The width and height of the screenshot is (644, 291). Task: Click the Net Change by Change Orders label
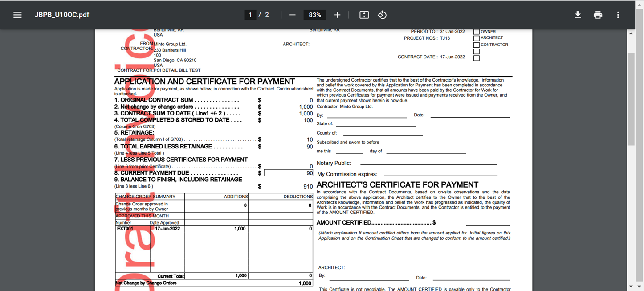146,283
